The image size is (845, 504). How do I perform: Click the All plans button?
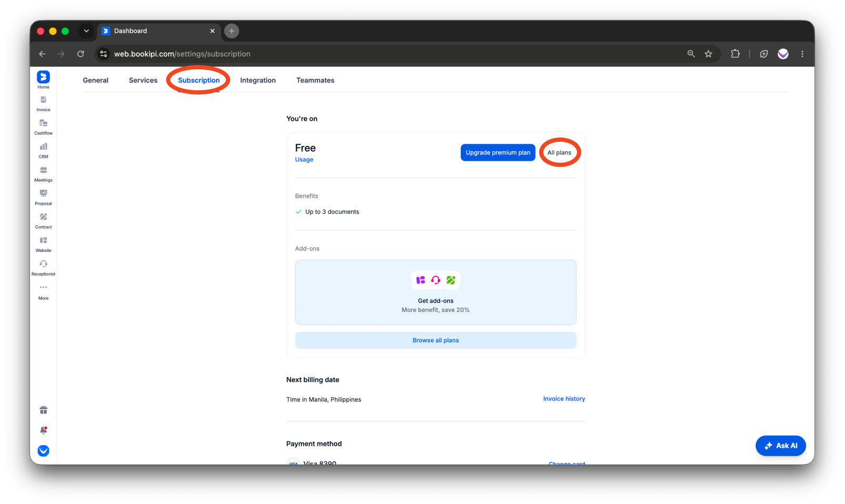pyautogui.click(x=559, y=153)
